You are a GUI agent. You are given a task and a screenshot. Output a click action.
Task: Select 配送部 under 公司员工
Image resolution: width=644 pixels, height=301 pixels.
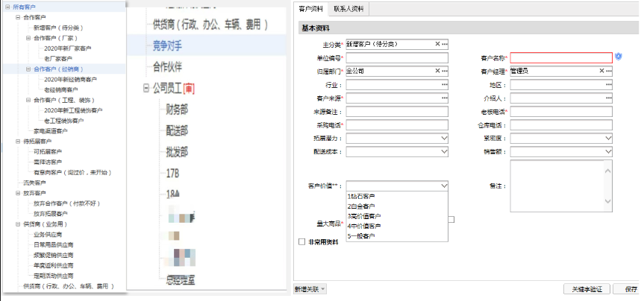point(177,131)
